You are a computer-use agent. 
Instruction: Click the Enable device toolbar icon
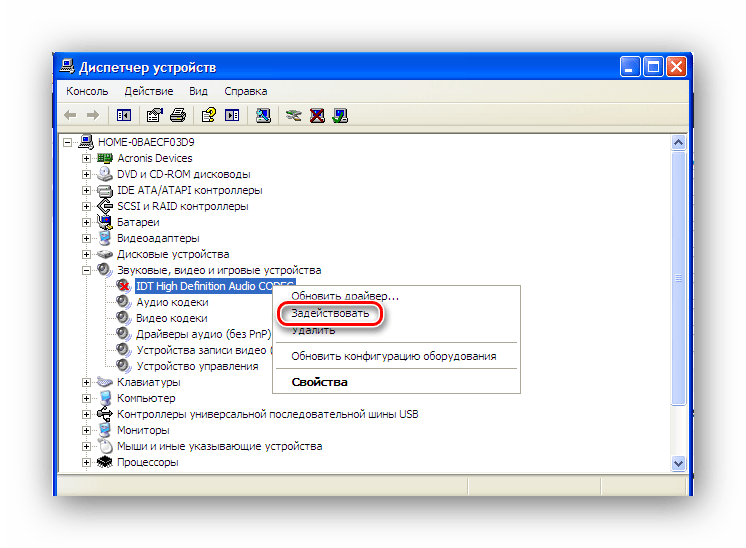340,115
